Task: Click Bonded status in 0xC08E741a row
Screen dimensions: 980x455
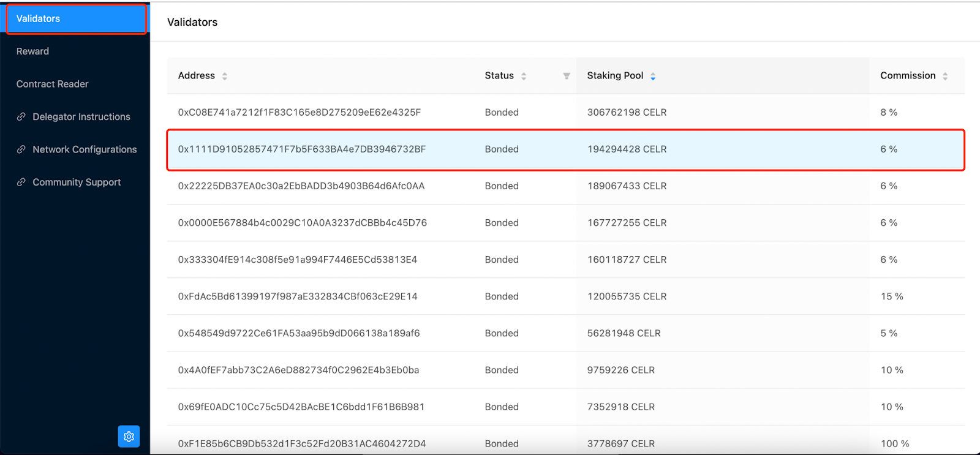Action: [502, 112]
